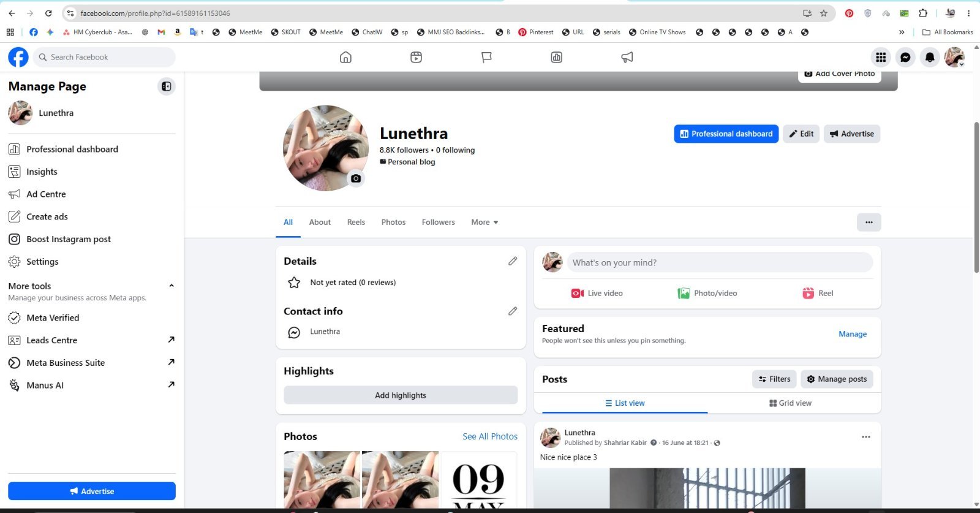Show more bookmarks with the chevron
980x513 pixels.
[x=902, y=32]
